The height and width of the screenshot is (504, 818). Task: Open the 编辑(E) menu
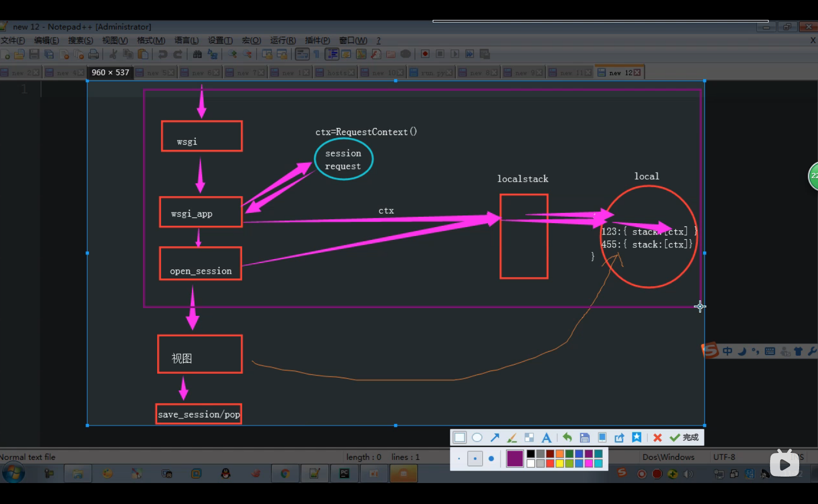pos(46,40)
